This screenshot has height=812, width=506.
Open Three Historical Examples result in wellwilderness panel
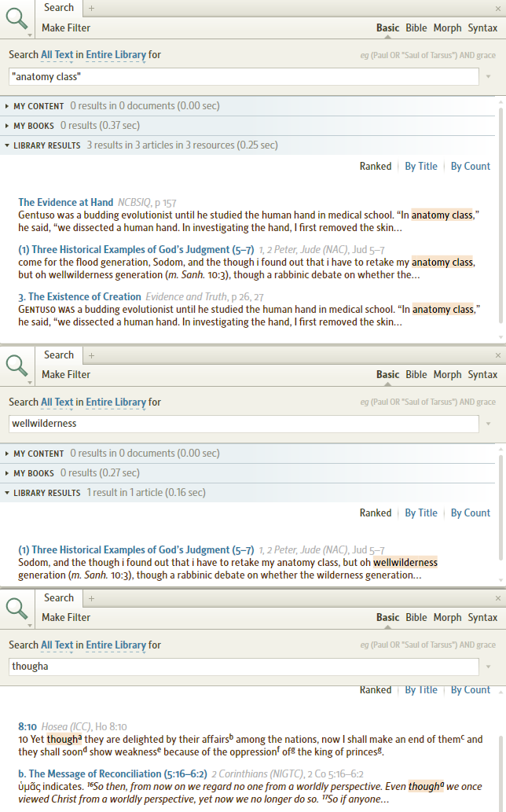[136, 550]
